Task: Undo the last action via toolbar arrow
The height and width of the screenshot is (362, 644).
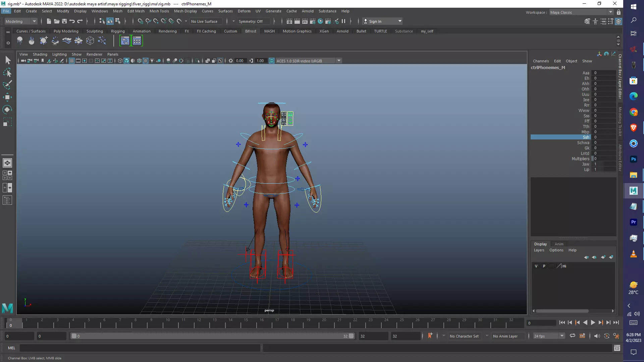Action: pos(72,21)
